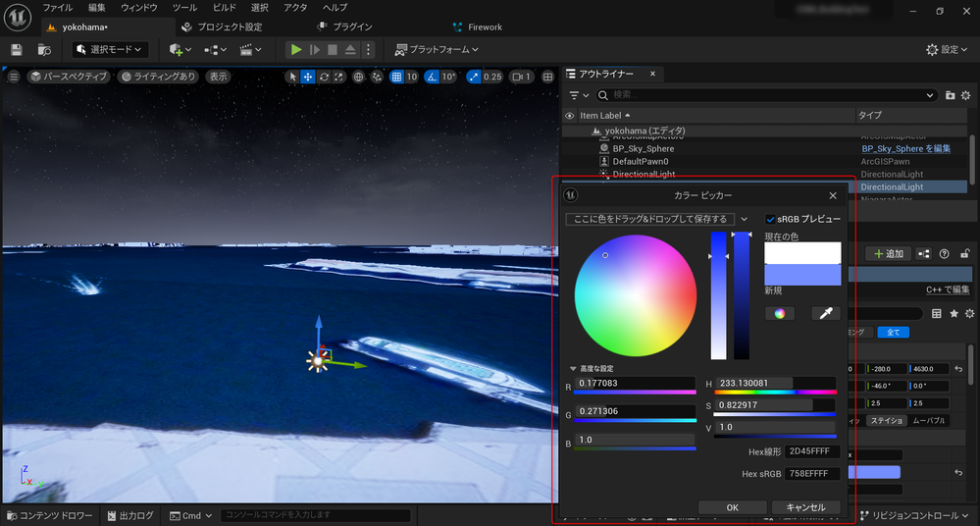Switch to the Project Settings tab

pos(222,26)
